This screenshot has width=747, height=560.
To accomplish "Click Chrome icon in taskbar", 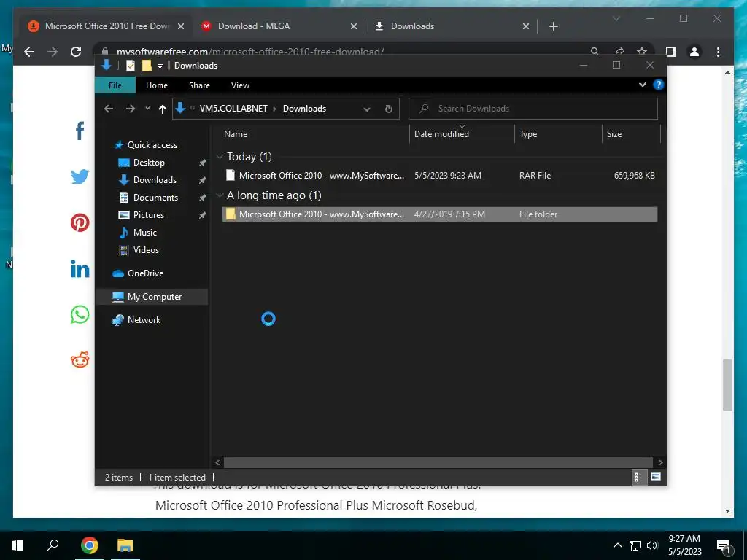I will tap(90, 545).
